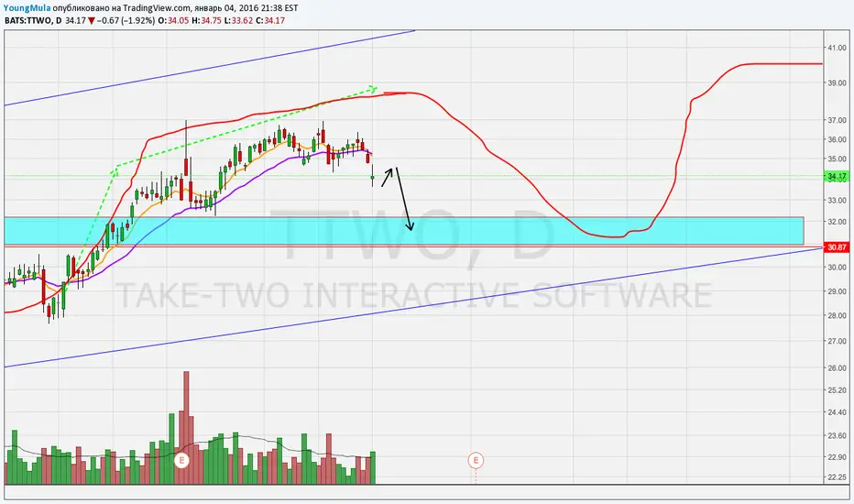Click the C:34.17 close value
Image resolution: width=854 pixels, height=504 pixels.
click(270, 21)
